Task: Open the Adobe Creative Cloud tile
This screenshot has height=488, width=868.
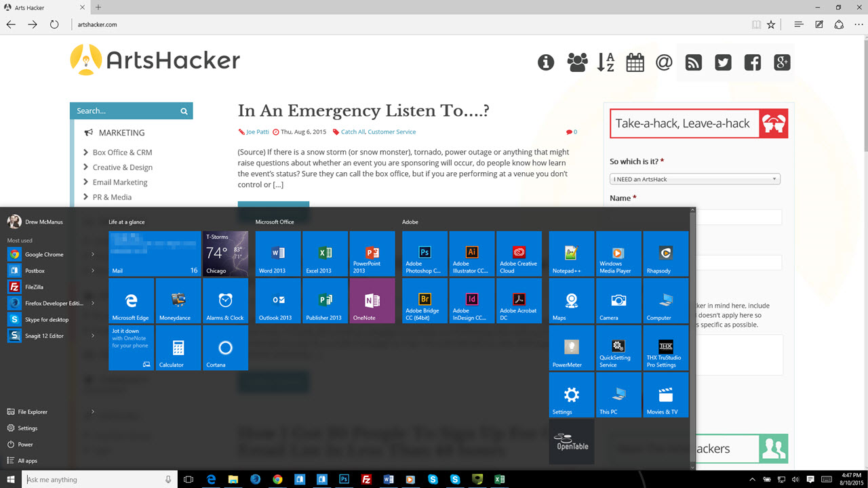Action: (519, 253)
